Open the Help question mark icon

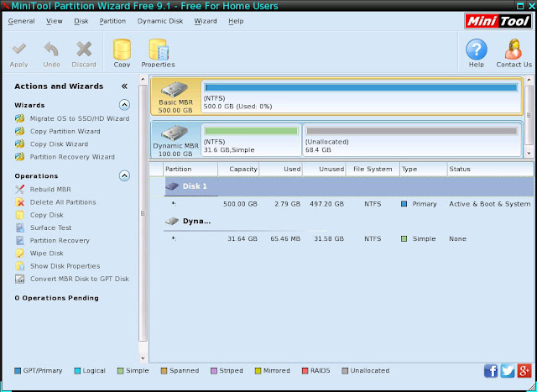pyautogui.click(x=477, y=50)
